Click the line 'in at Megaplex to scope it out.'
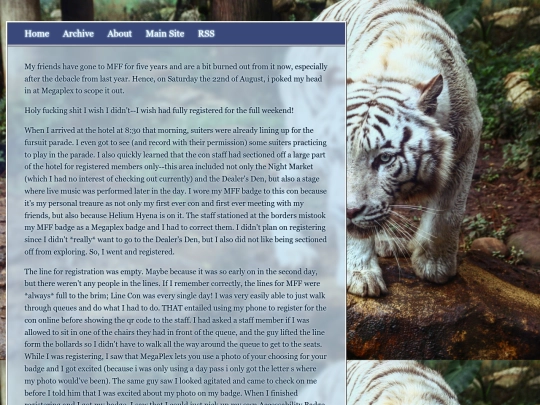 [x=74, y=91]
